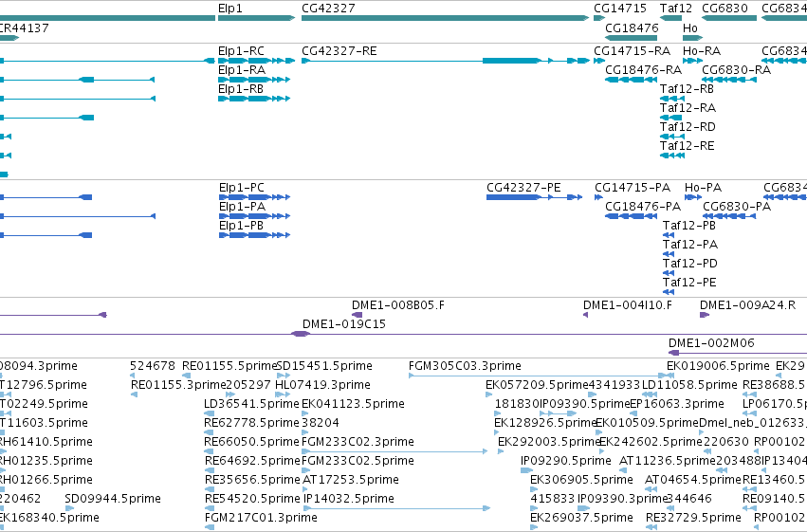
Task: Click the FGM233C02.3prime EST label
Action: [x=358, y=443]
